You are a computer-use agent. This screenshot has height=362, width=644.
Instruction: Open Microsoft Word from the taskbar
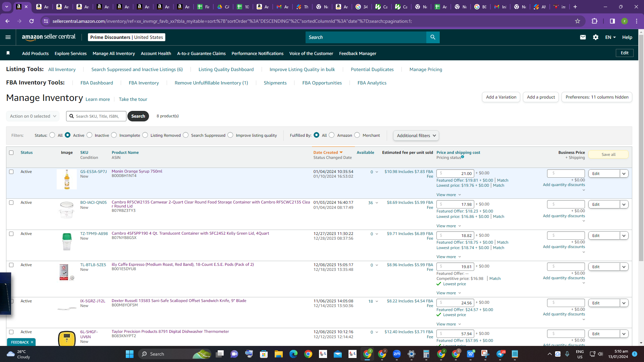pyautogui.click(x=471, y=354)
